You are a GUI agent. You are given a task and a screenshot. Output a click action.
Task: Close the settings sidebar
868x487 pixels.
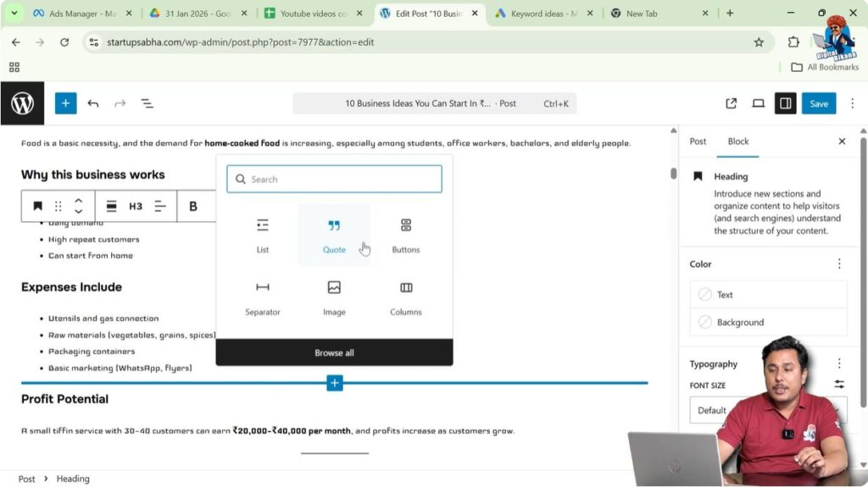click(x=842, y=141)
